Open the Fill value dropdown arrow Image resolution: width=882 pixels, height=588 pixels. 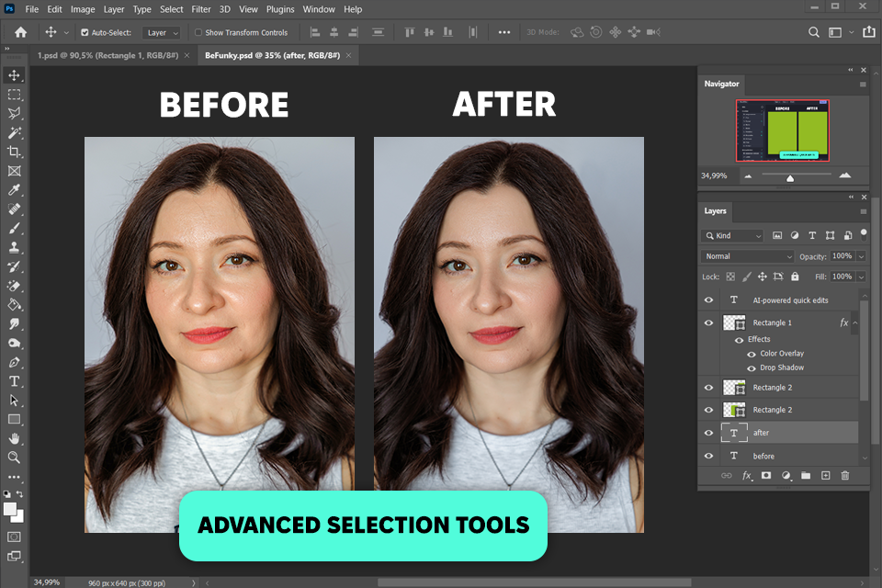[861, 277]
